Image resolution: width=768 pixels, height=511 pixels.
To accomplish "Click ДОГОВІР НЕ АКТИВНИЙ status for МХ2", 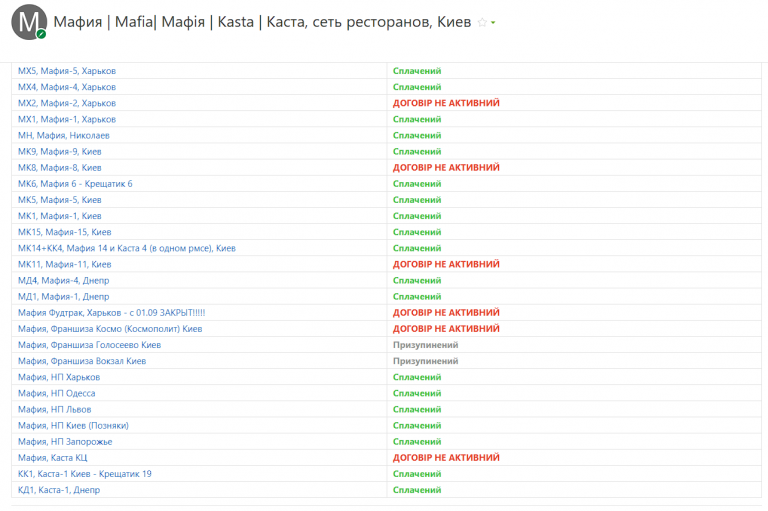I will pos(446,103).
